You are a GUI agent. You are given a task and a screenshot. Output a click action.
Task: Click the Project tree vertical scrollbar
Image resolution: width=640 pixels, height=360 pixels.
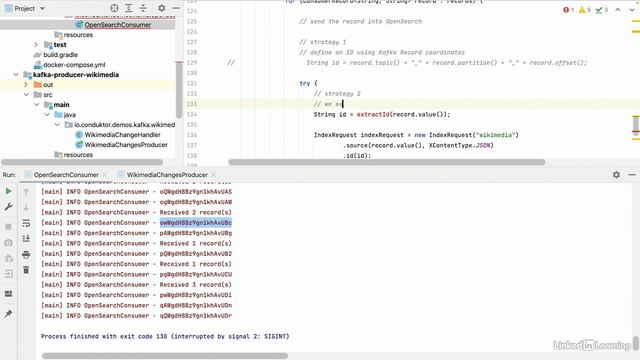click(179, 90)
